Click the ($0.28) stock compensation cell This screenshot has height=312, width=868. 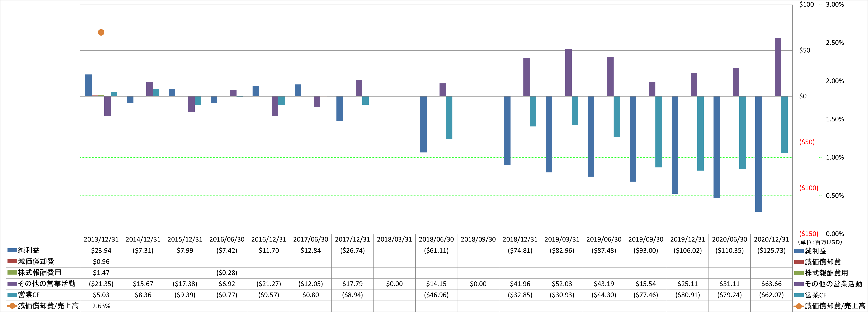click(227, 273)
